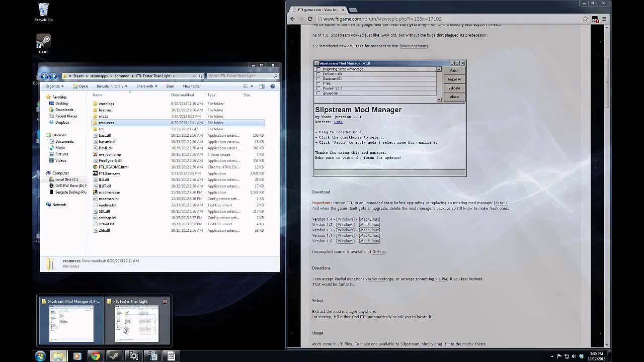This screenshot has width=644, height=362.
Task: Open the view options dropdown arrow
Action: 252,86
